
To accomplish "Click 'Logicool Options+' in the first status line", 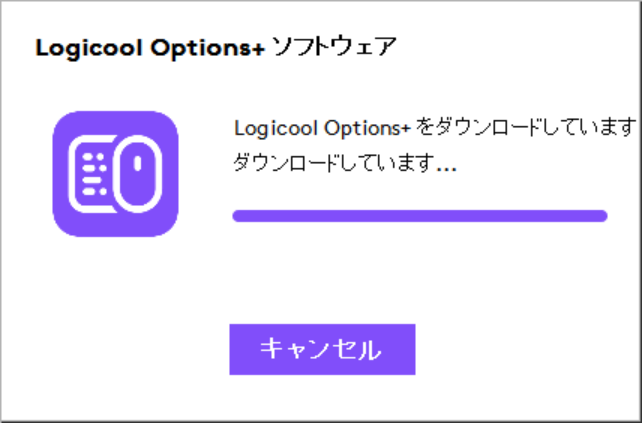I will [x=322, y=129].
